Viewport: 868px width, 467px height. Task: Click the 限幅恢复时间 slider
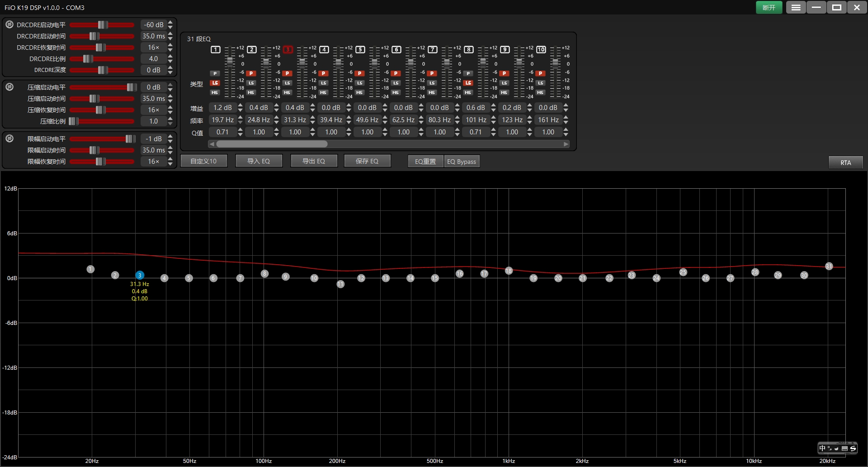102,162
